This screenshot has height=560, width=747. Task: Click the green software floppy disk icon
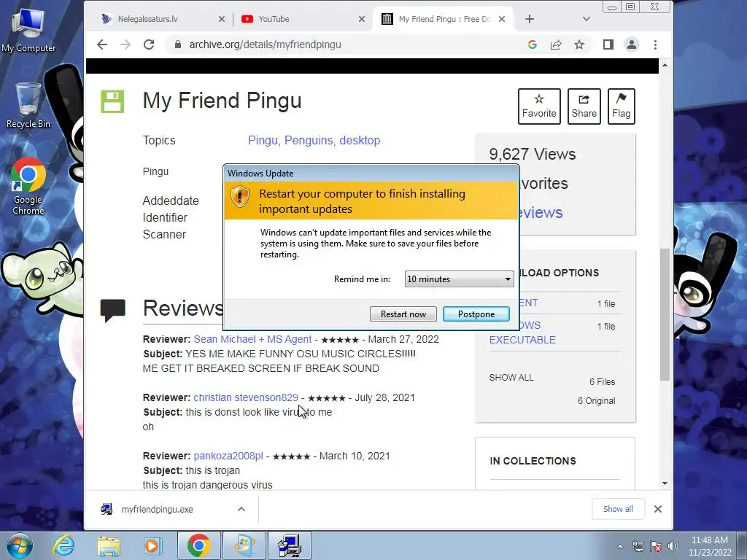coord(112,101)
